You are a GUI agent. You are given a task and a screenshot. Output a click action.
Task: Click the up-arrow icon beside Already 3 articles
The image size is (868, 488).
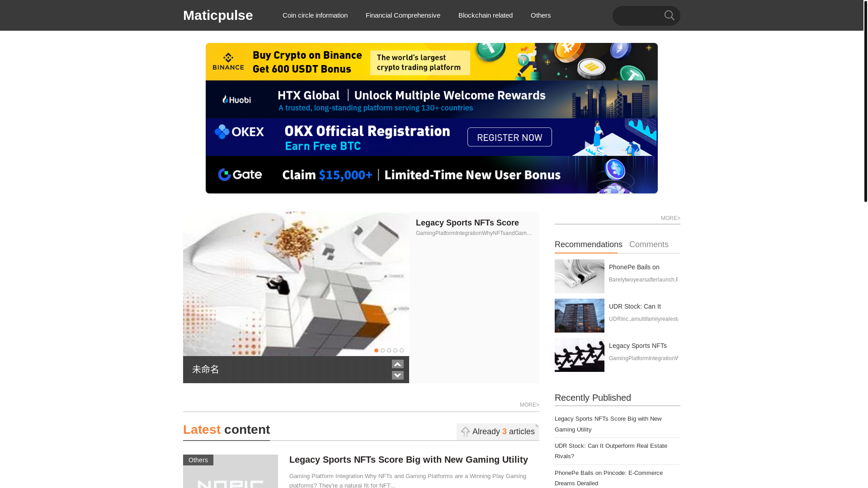point(465,432)
